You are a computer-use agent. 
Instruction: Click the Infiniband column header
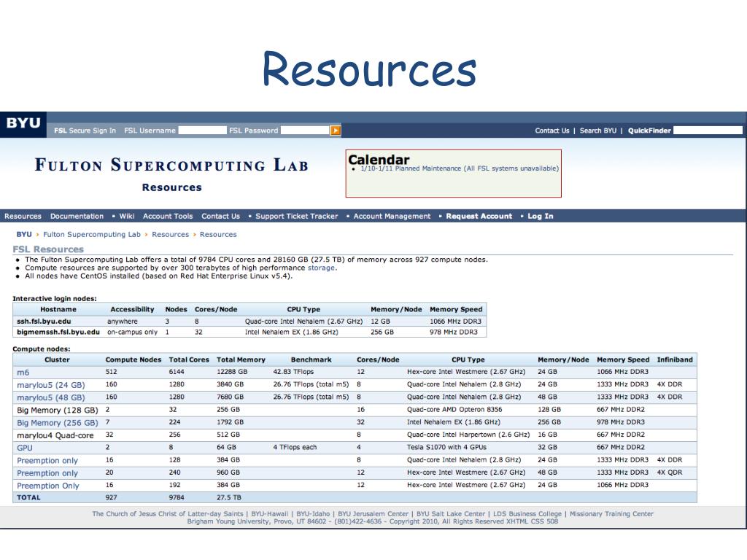(675, 359)
